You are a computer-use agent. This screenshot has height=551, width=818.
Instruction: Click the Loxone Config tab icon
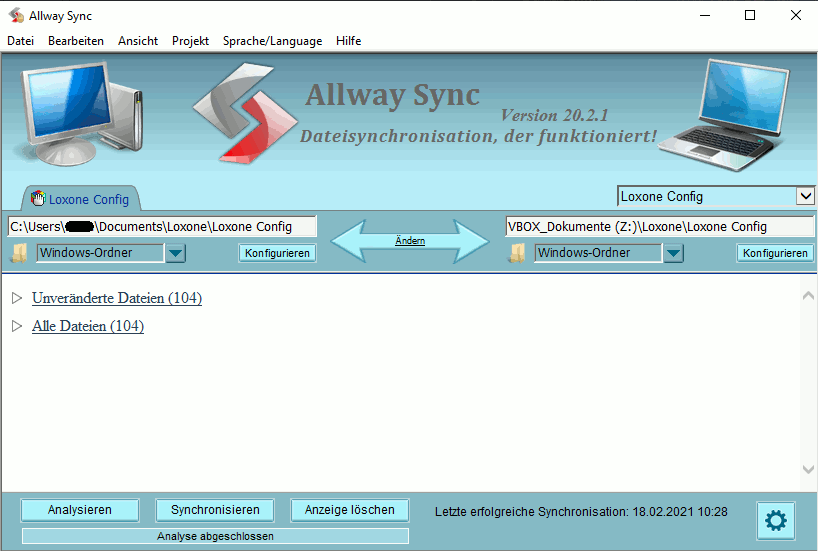click(x=38, y=198)
